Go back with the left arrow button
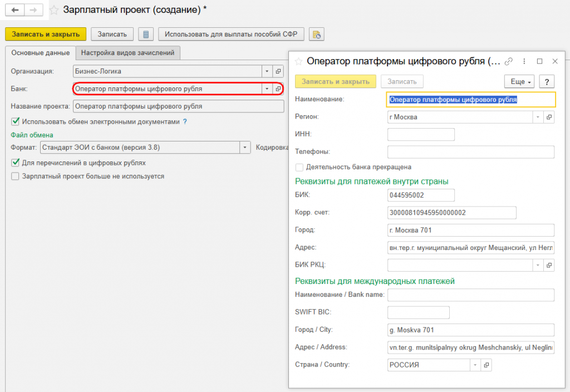Screen dimensions: 570x392 click(x=15, y=10)
